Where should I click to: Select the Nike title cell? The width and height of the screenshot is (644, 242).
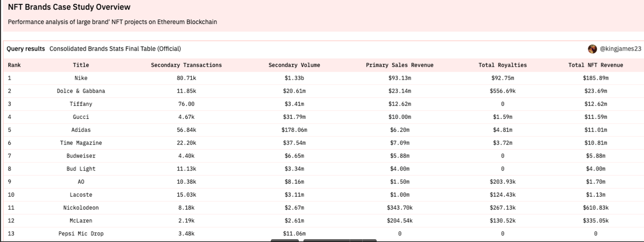coord(81,78)
